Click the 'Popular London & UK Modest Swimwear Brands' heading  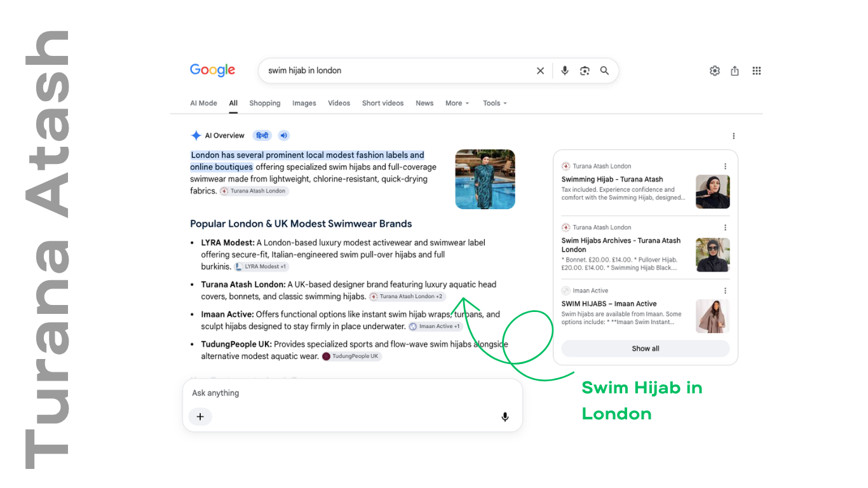click(x=301, y=224)
